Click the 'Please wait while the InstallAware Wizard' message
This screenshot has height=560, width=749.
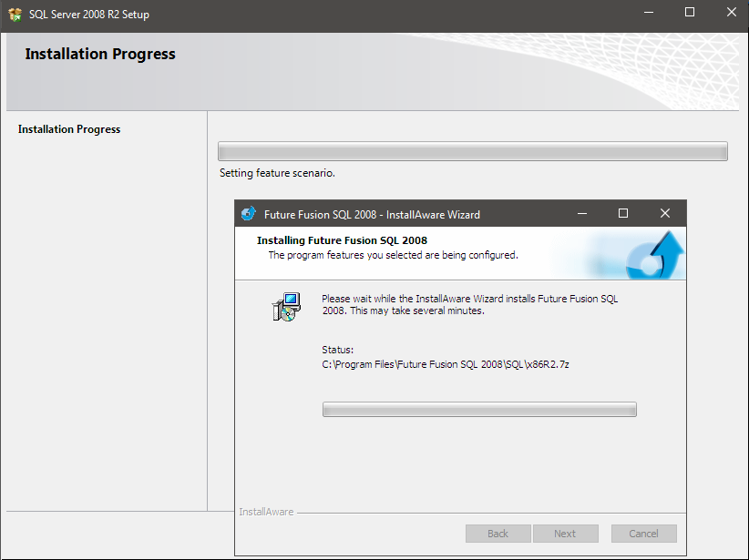tap(470, 305)
